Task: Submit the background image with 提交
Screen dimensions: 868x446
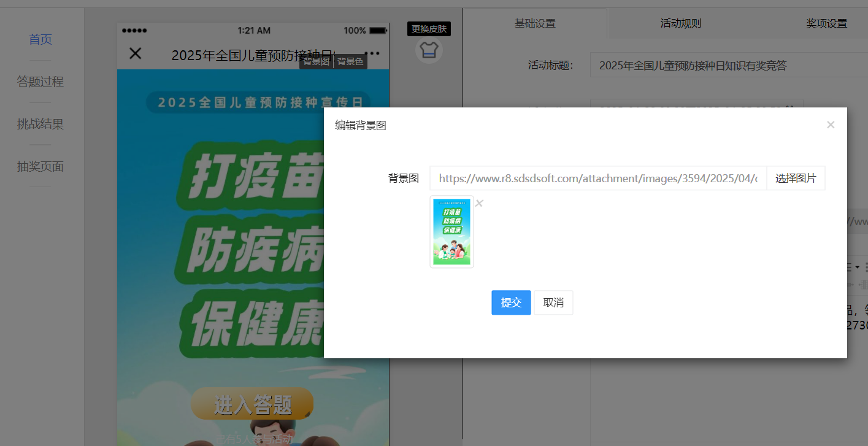Action: point(510,302)
